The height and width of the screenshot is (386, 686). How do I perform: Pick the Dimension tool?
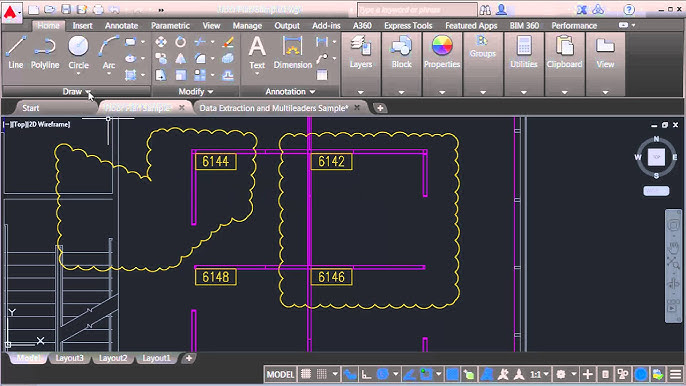click(293, 53)
